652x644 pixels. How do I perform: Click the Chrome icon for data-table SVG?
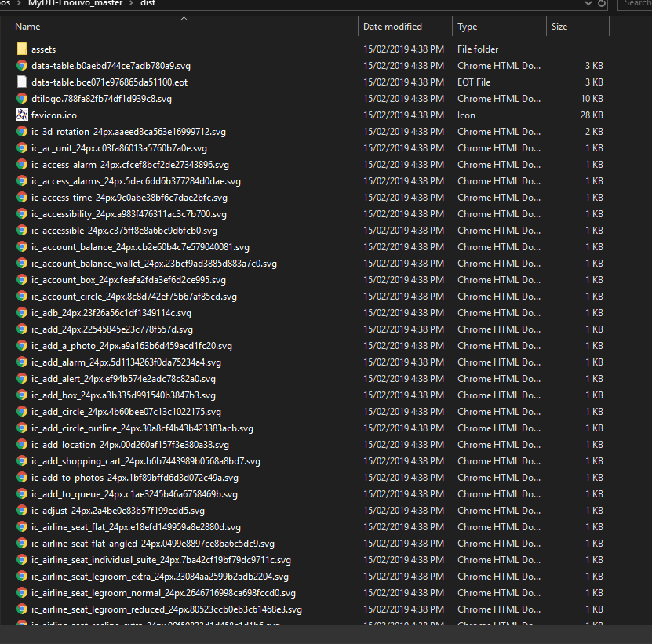22,65
